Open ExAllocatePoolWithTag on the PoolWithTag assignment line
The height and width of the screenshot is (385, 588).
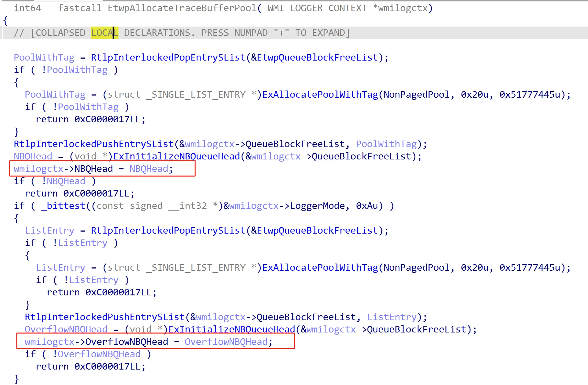click(320, 95)
